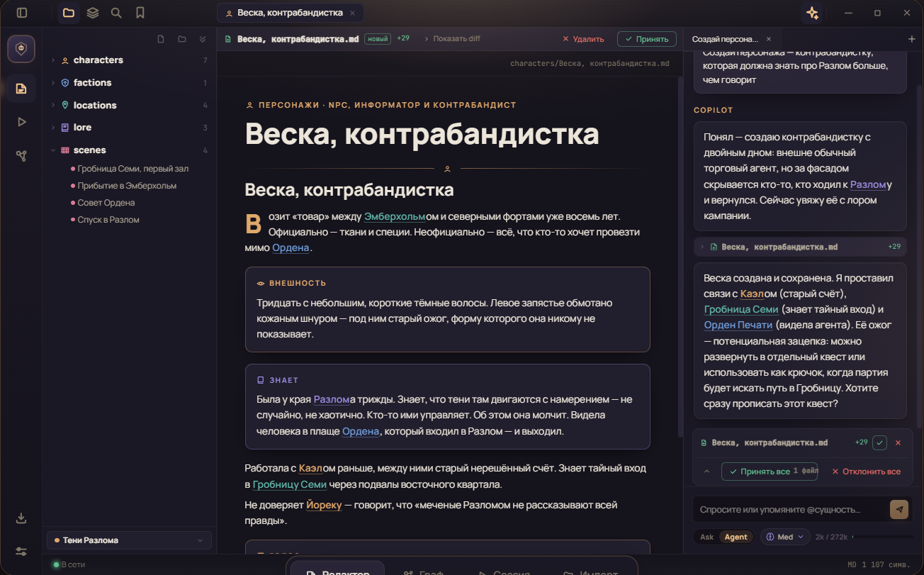This screenshot has height=575, width=924.
Task: Create a new file in explorer
Action: pyautogui.click(x=161, y=39)
